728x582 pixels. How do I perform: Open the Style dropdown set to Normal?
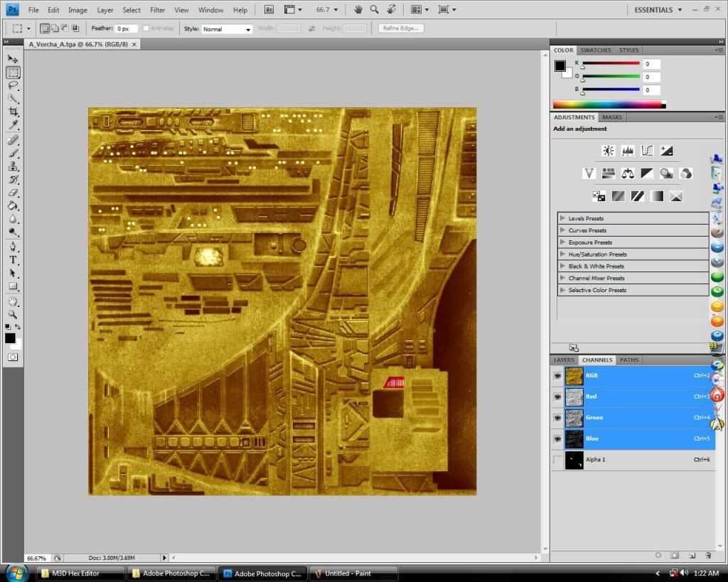(x=227, y=28)
